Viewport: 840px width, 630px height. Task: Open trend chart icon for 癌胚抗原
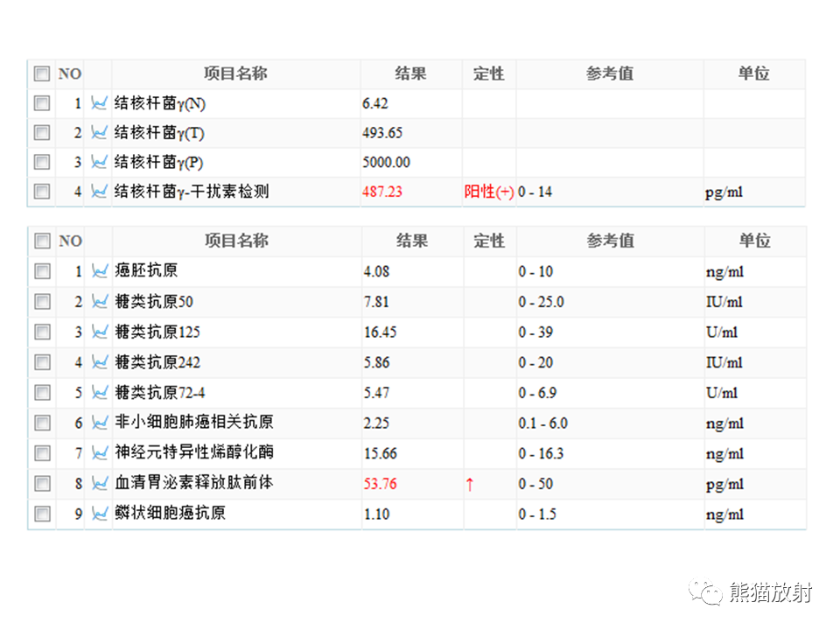pyautogui.click(x=100, y=271)
